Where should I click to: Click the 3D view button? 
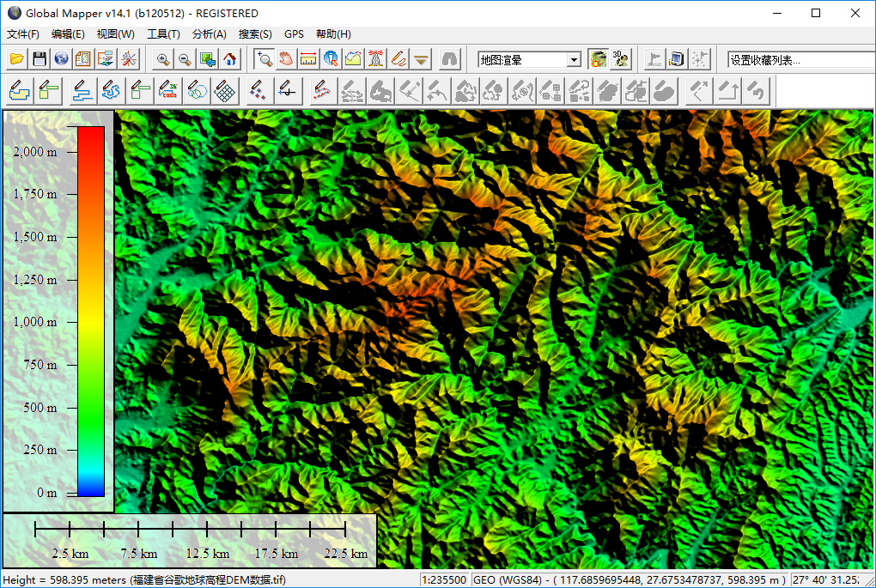pyautogui.click(x=621, y=59)
